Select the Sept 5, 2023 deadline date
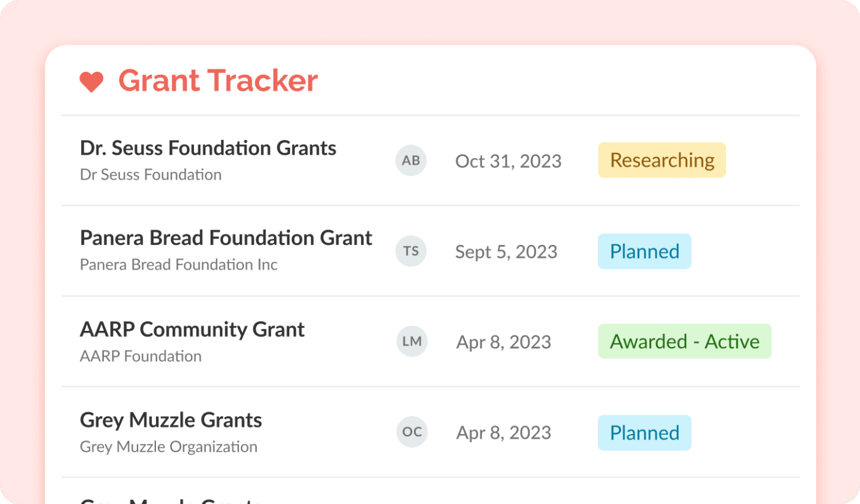The image size is (860, 504). pos(506,252)
